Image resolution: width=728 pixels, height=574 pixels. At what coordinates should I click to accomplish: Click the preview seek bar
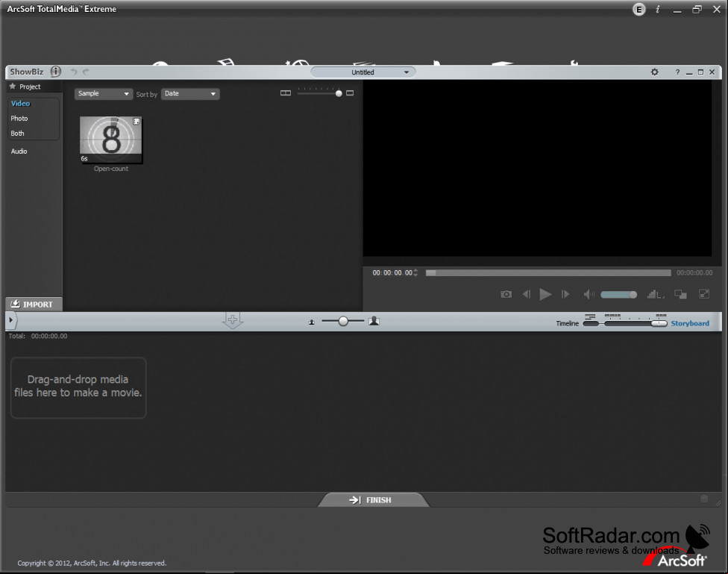tap(548, 273)
